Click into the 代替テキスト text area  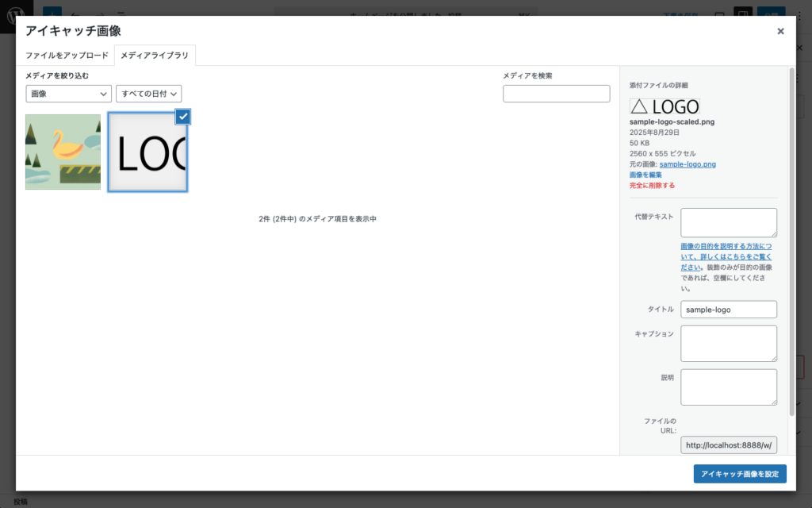tap(729, 222)
